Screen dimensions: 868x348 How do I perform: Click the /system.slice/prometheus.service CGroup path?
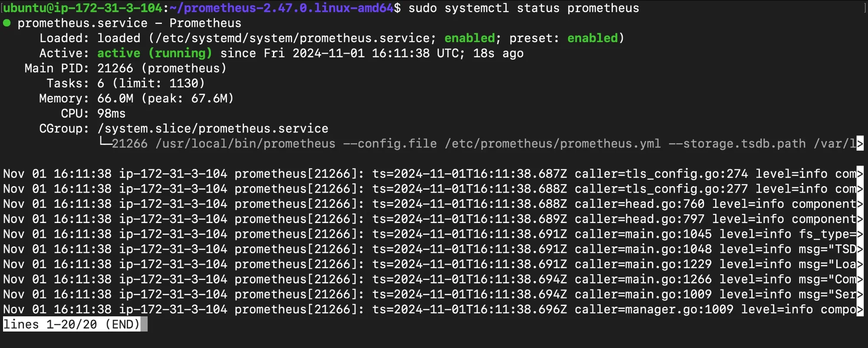[x=213, y=129]
